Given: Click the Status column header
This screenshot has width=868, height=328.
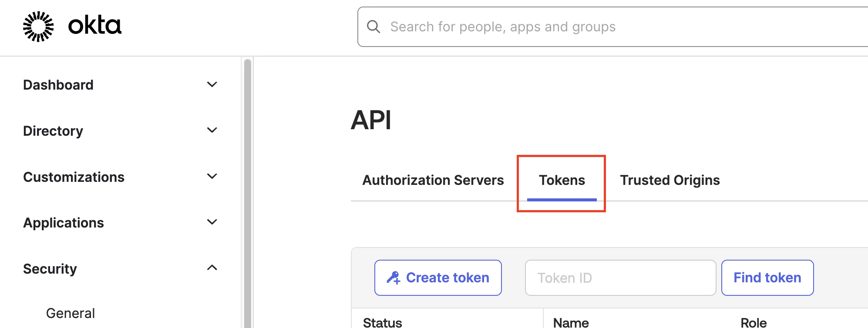Looking at the screenshot, I should coord(383,322).
